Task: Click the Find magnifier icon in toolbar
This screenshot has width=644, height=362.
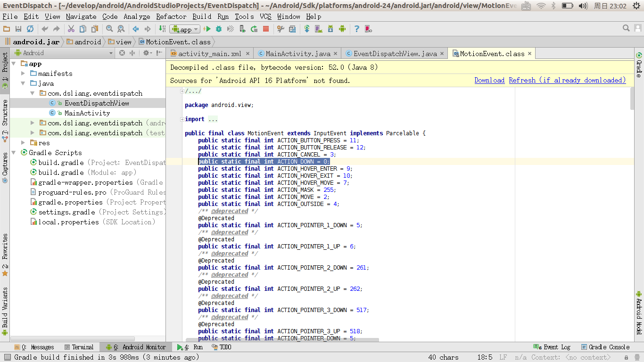Action: click(109, 29)
